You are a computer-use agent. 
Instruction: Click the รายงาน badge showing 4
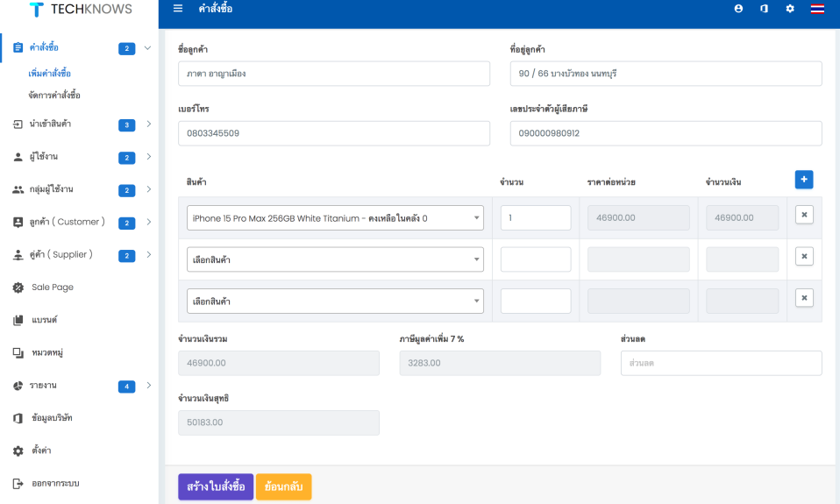(126, 387)
